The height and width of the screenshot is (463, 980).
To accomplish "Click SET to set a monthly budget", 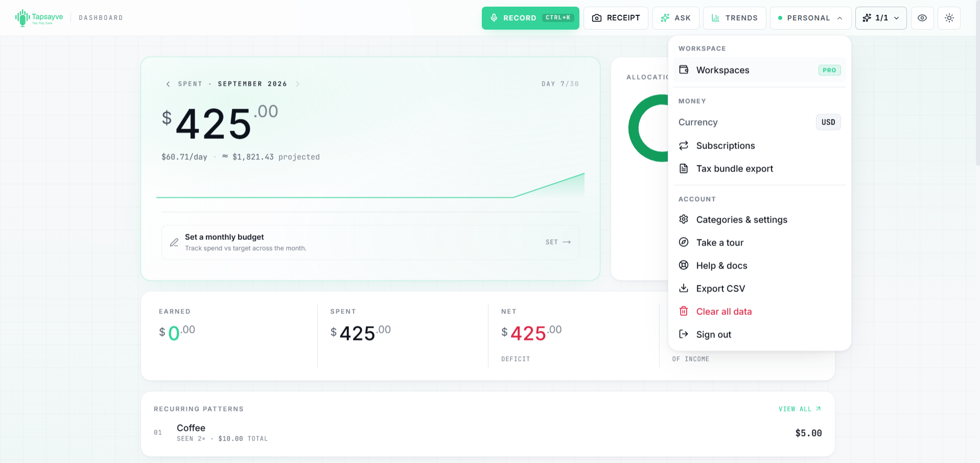I will click(558, 242).
